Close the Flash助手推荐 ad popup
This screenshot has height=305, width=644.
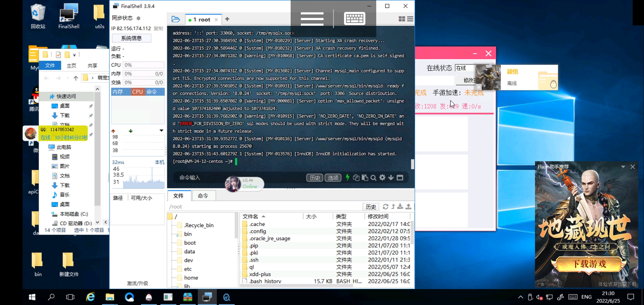pos(633,167)
